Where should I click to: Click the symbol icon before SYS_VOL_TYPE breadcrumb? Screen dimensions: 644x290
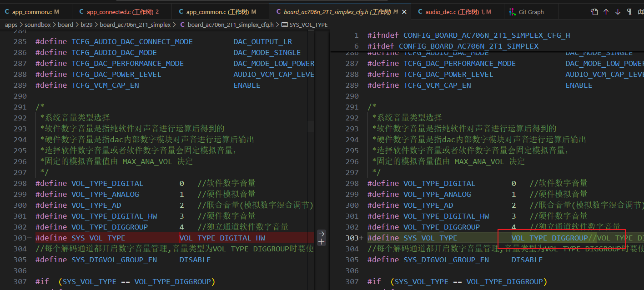(285, 25)
